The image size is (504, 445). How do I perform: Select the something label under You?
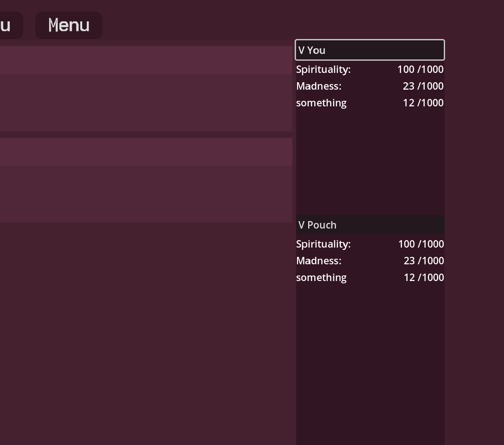[x=321, y=103]
